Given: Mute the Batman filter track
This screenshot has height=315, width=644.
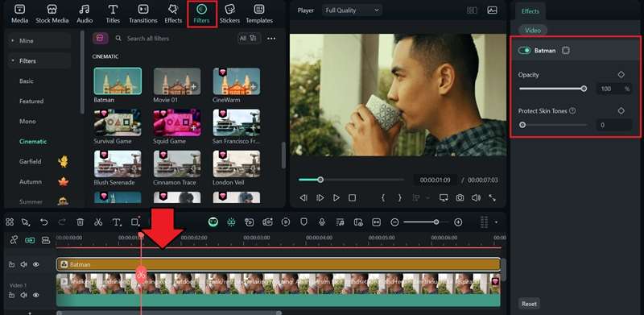Looking at the screenshot, I should (24, 264).
